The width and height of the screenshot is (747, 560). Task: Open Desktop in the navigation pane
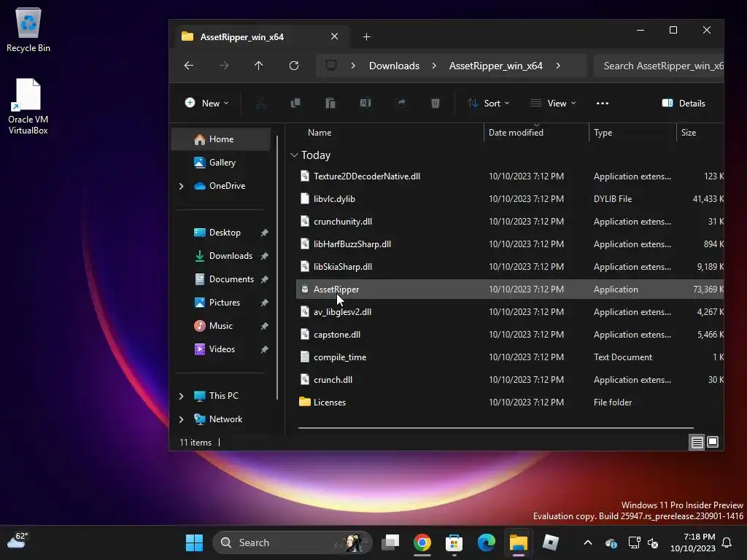pos(221,233)
